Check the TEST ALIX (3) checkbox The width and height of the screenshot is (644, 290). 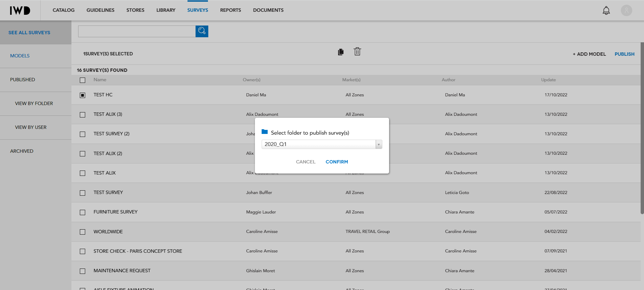[83, 115]
